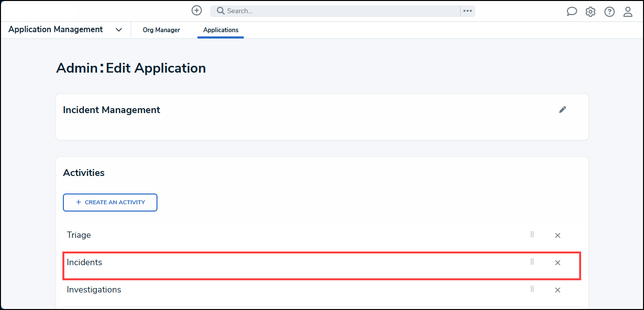Image resolution: width=644 pixels, height=310 pixels.
Task: Remove the Incidents activity
Action: 558,263
